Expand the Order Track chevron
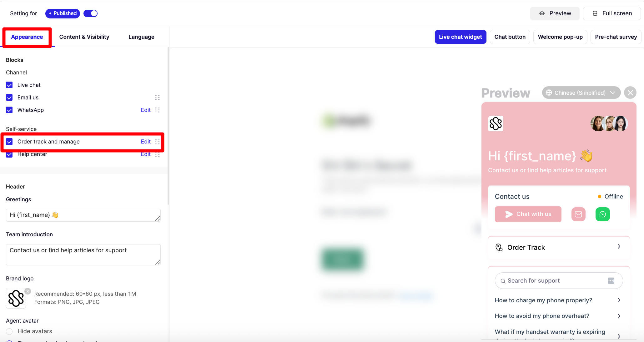Viewport: 644px width, 342px height. [619, 247]
